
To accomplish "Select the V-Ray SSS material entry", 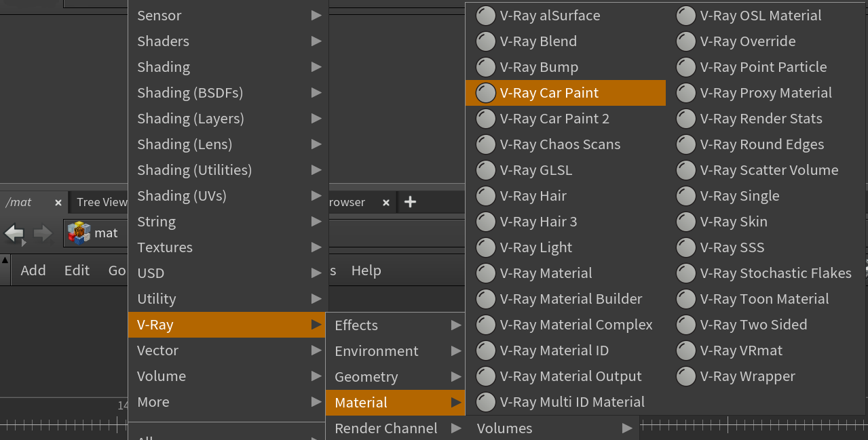I will click(766, 247).
